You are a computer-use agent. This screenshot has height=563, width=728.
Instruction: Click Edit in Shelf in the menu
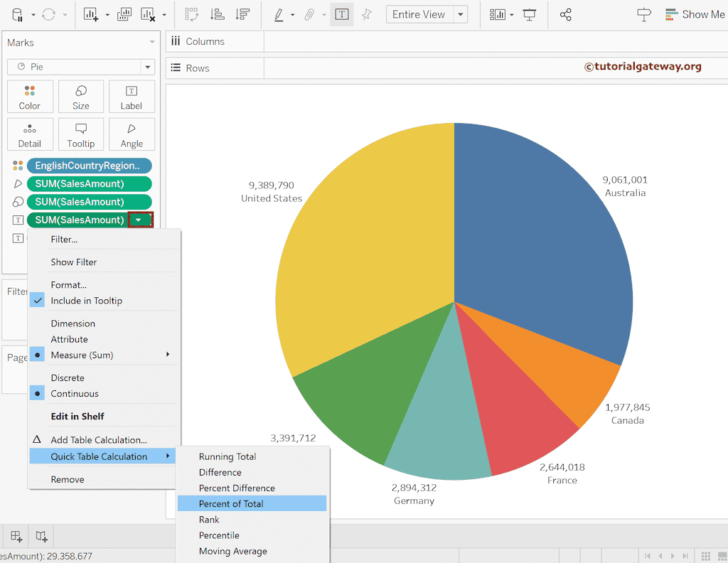[78, 416]
